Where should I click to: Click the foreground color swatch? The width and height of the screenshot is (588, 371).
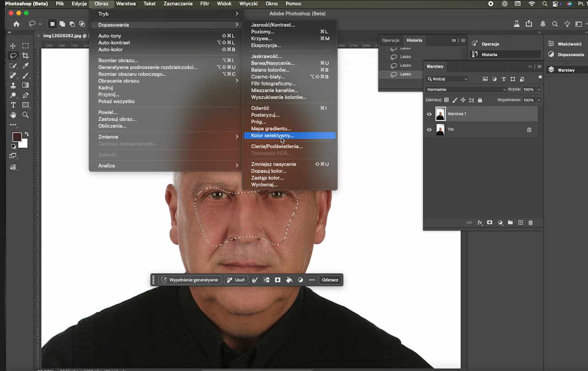(x=17, y=137)
